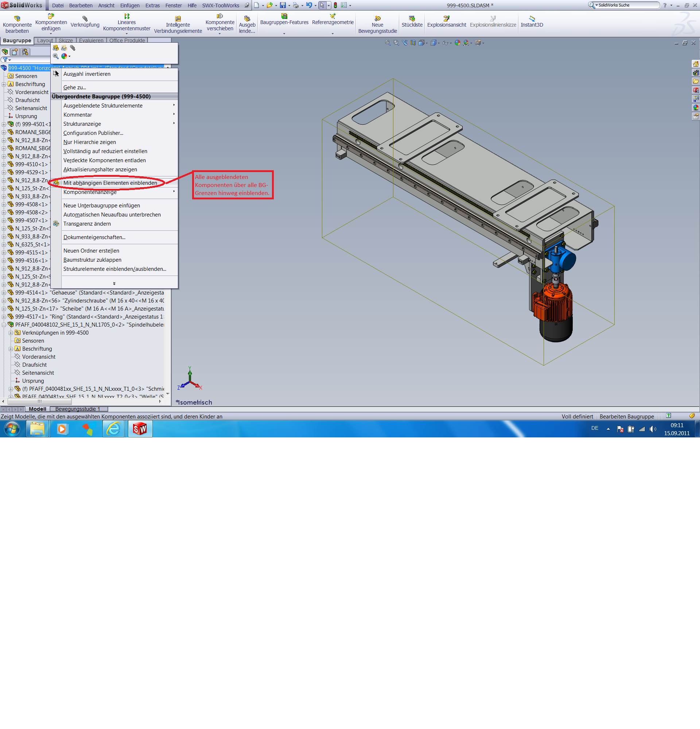Screen dimensions: 700x729
Task: Open the Bewegungsstudie 1 bottom tab
Action: coord(77,409)
